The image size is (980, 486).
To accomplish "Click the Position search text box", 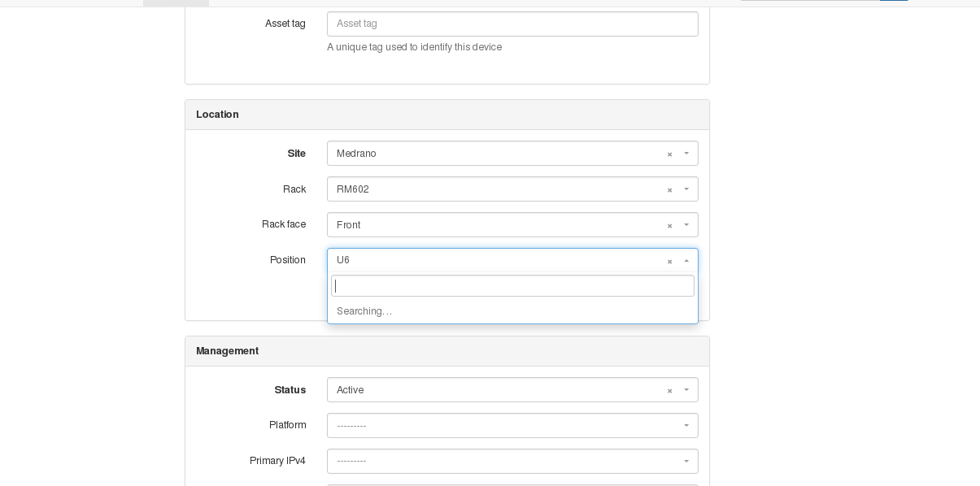I will pyautogui.click(x=512, y=285).
